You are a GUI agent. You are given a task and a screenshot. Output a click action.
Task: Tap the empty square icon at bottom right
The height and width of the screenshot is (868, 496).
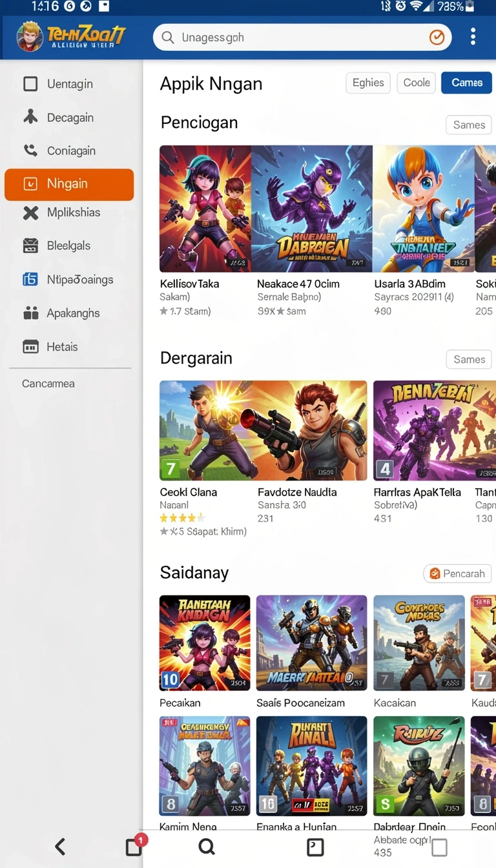pos(439,847)
